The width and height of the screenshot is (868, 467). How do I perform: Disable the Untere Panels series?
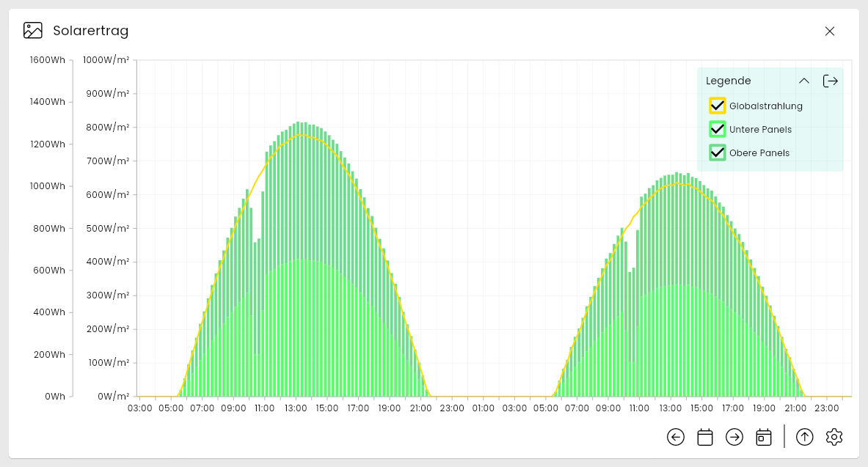(x=717, y=129)
